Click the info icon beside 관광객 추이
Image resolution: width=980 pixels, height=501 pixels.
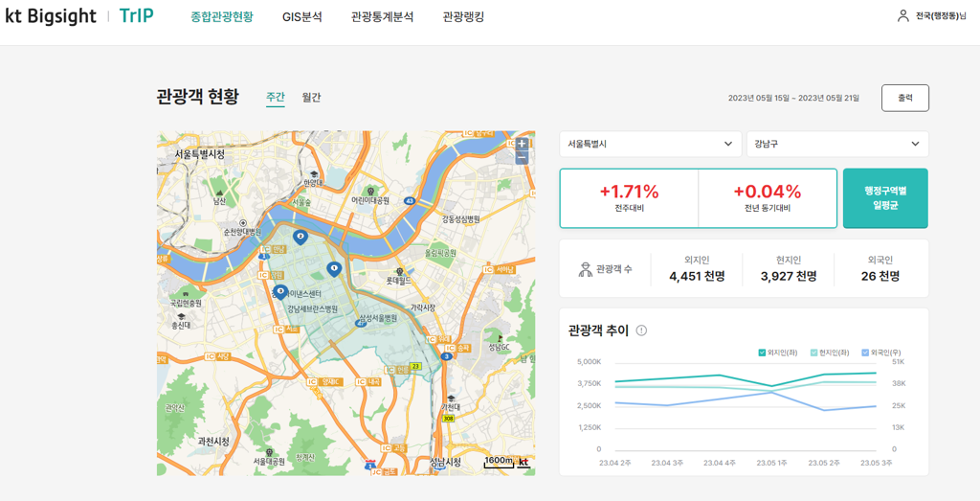pyautogui.click(x=641, y=330)
